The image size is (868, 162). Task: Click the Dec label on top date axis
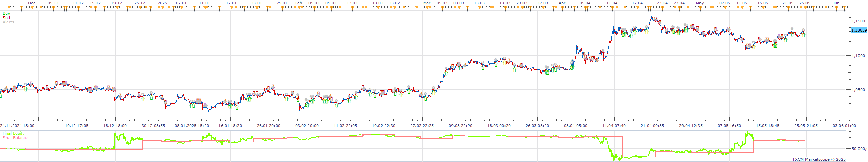(32, 3)
